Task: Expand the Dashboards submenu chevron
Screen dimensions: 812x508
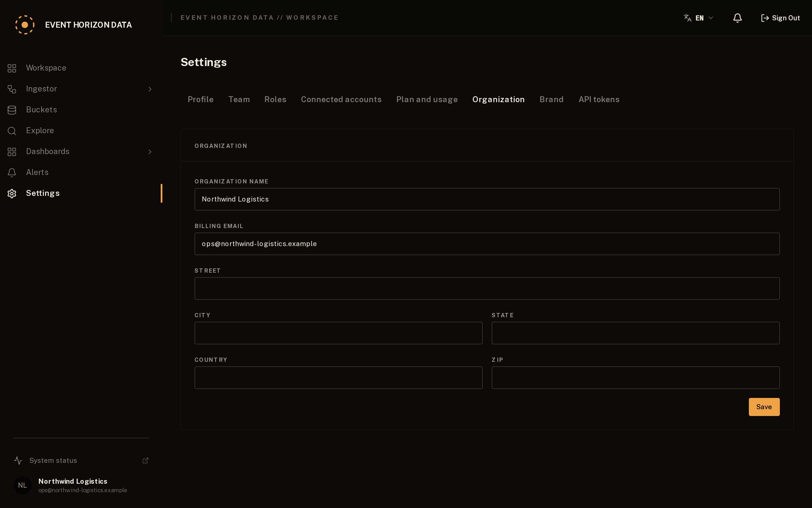Action: (150, 152)
